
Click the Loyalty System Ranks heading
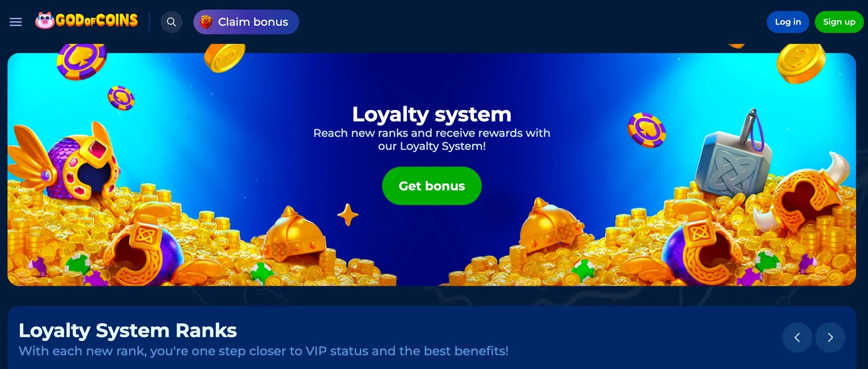tap(128, 331)
